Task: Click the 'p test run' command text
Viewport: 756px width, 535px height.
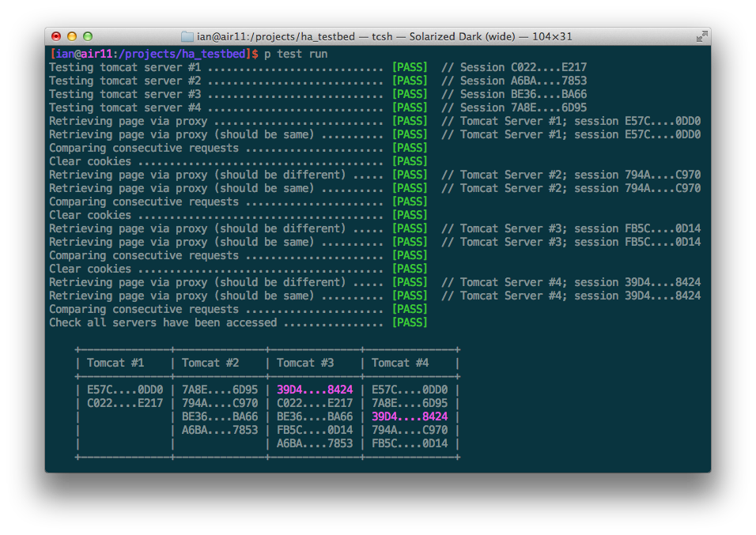Action: (296, 54)
